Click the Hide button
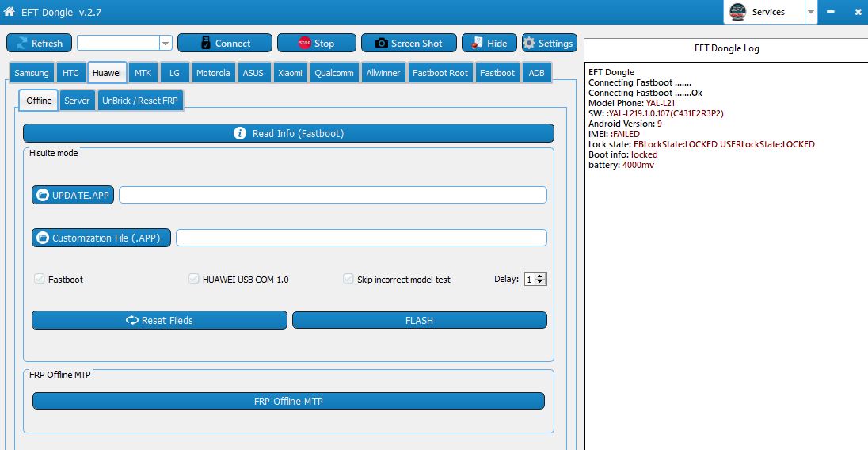The height and width of the screenshot is (450, 868). tap(489, 43)
